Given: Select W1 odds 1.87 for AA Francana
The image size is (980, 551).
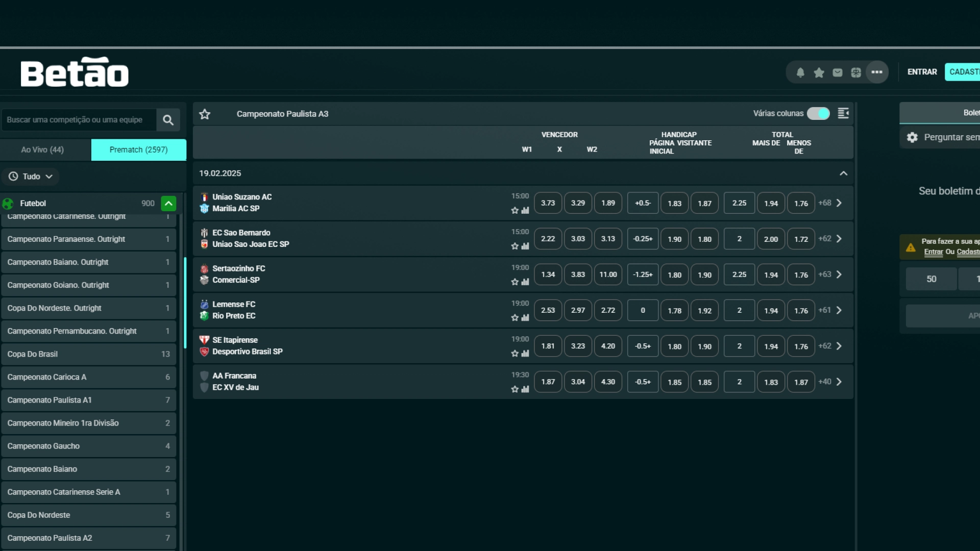Looking at the screenshot, I should tap(548, 382).
